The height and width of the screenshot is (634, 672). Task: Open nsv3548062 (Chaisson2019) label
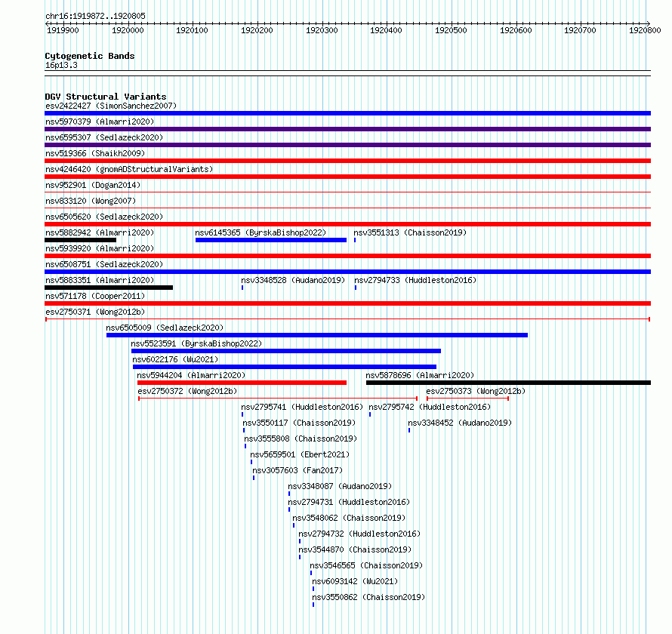pos(349,518)
